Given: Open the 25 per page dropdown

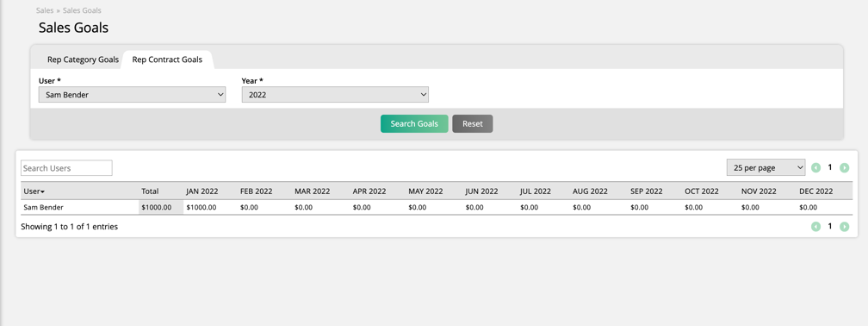Looking at the screenshot, I should click(766, 167).
